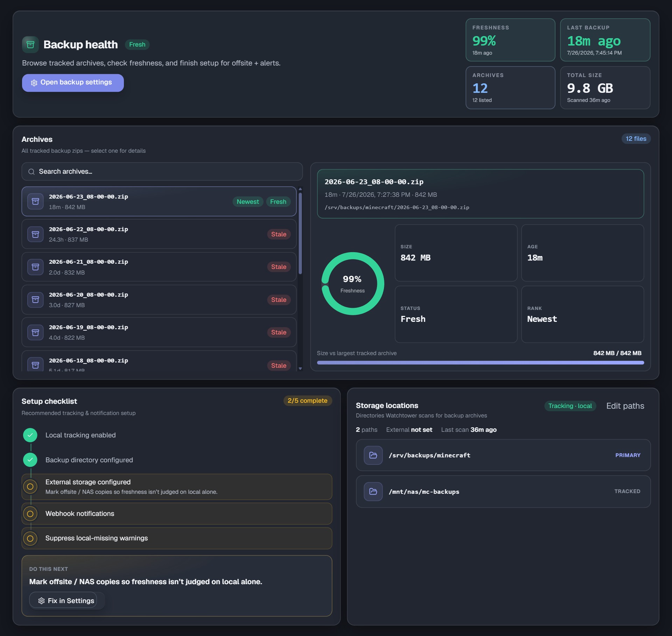Click the size vs largest archive progress bar
The width and height of the screenshot is (672, 636).
point(480,363)
